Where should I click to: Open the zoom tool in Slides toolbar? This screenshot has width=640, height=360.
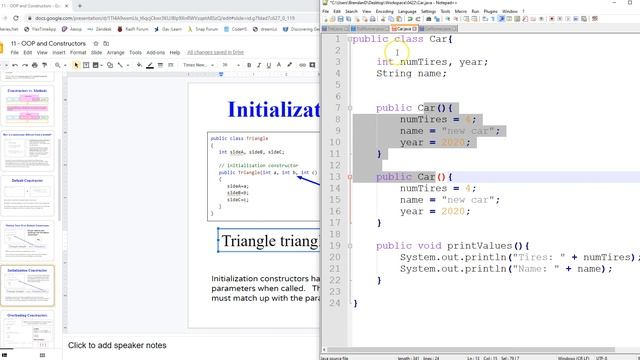[x=58, y=65]
